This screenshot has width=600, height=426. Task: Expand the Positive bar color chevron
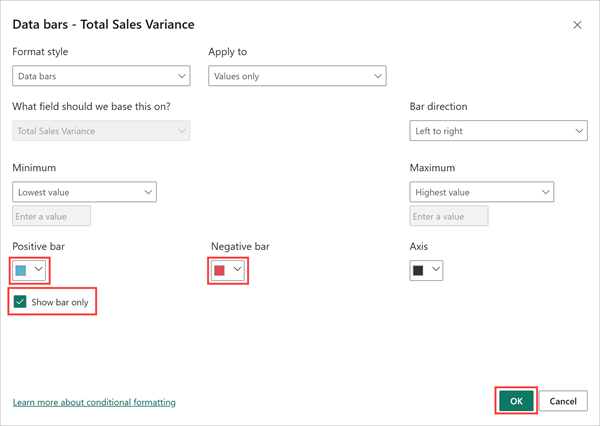[39, 270]
